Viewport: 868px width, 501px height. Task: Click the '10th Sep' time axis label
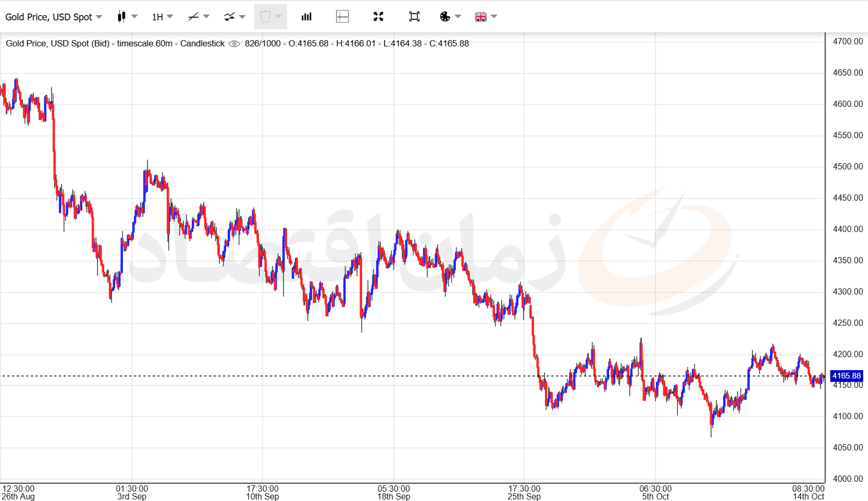coord(263,496)
